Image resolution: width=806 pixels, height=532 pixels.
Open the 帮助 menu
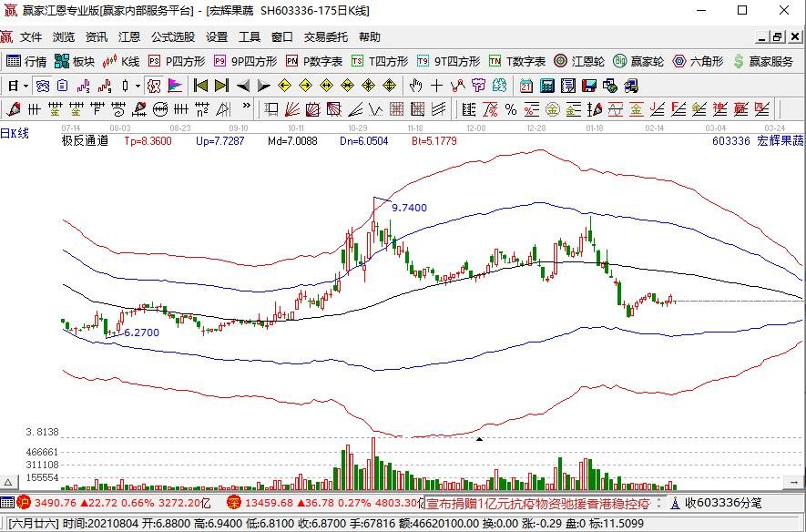coord(370,37)
